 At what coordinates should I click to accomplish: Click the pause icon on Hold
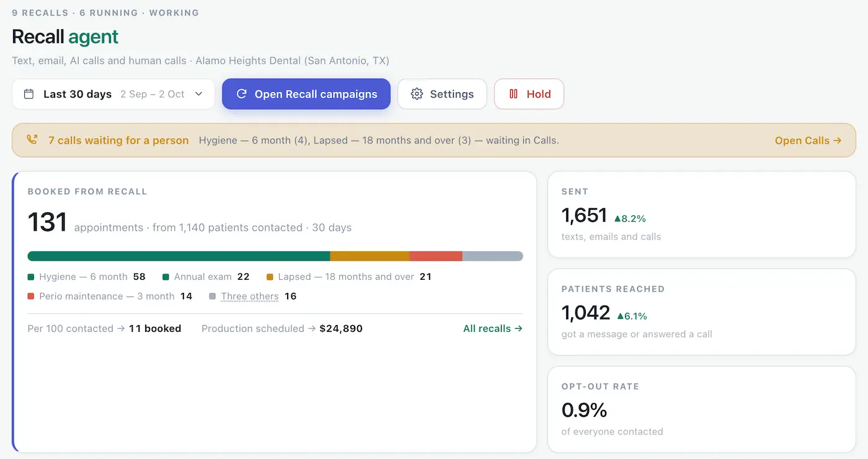(513, 94)
